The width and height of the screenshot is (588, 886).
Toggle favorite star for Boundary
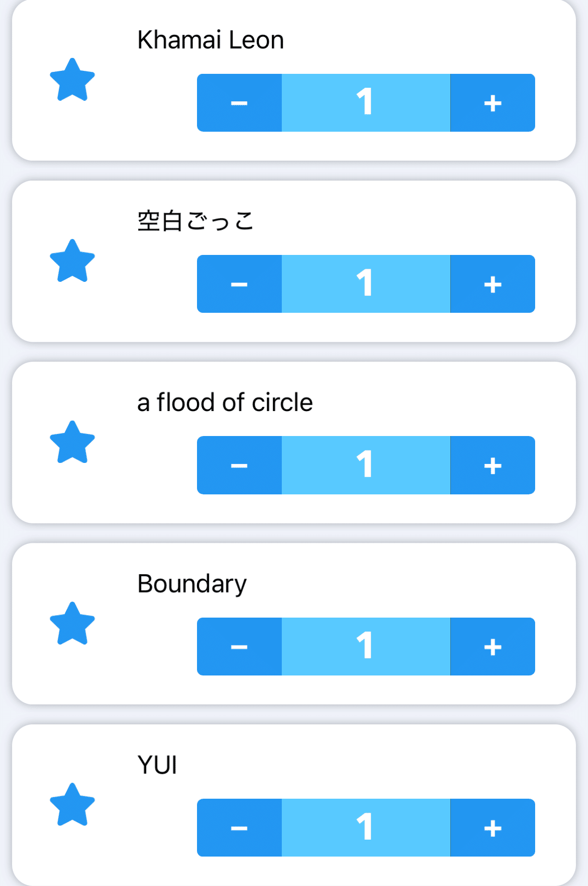pyautogui.click(x=72, y=624)
